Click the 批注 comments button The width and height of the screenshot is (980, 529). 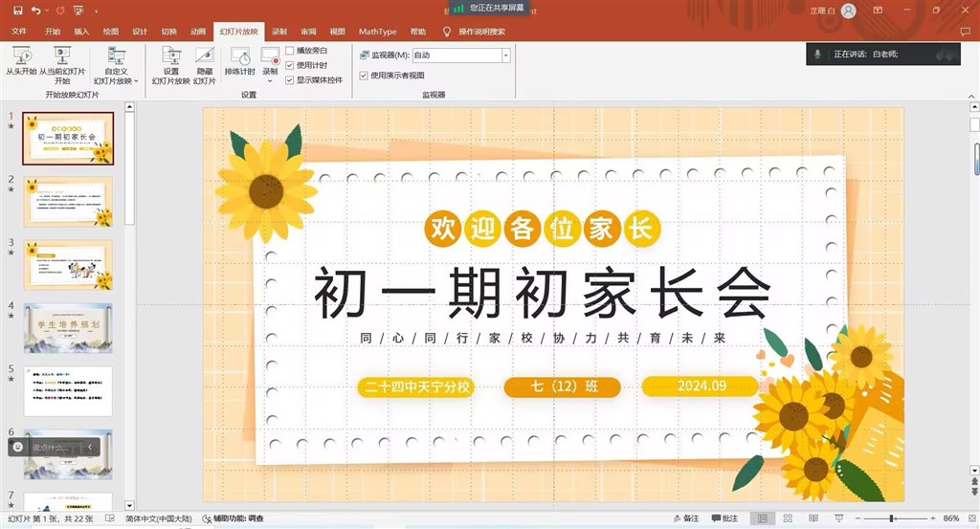pyautogui.click(x=724, y=518)
